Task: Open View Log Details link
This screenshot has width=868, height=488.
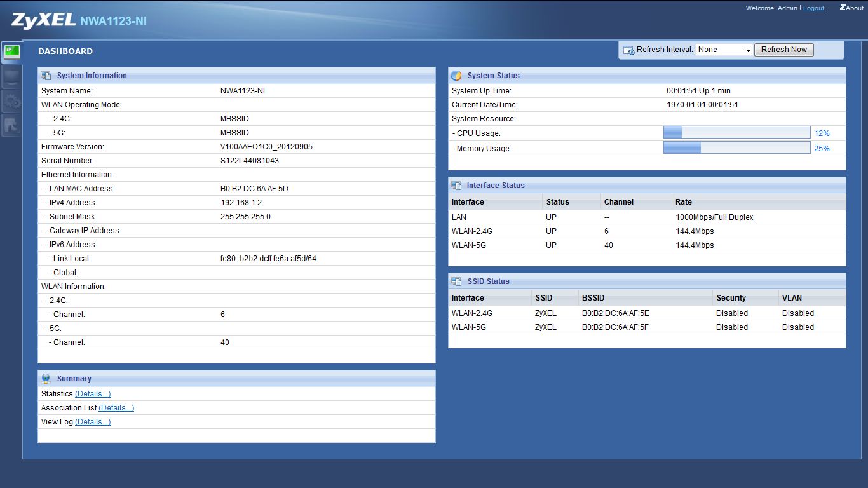Action: pyautogui.click(x=93, y=422)
